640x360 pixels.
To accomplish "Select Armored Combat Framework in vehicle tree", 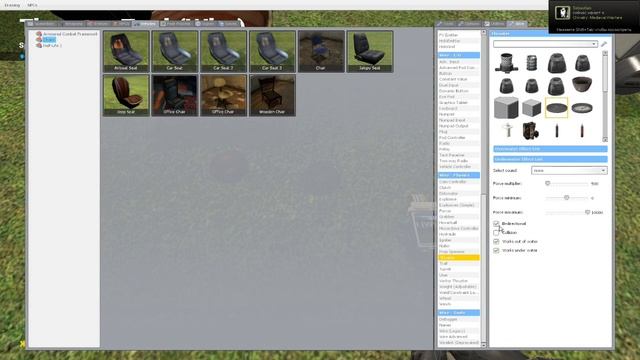I will (70, 34).
